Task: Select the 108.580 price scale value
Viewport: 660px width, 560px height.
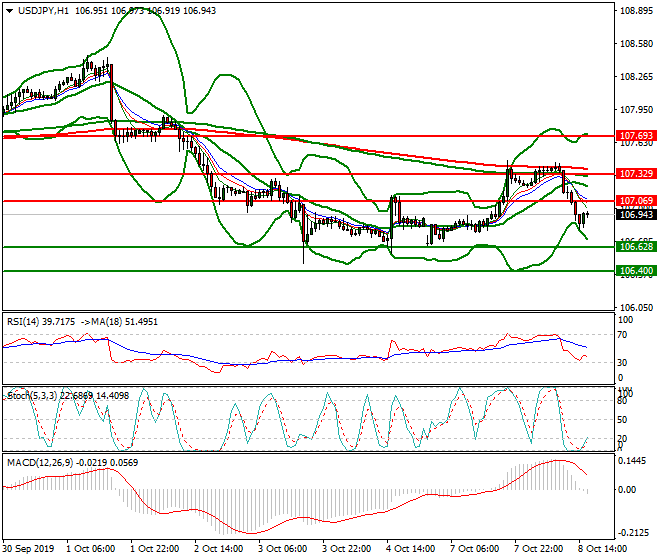Action: (x=636, y=44)
